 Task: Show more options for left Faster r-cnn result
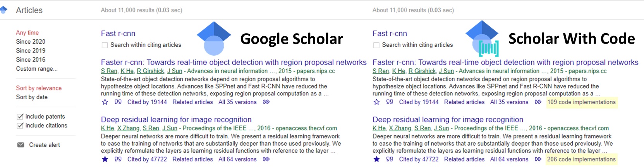pyautogui.click(x=266, y=102)
